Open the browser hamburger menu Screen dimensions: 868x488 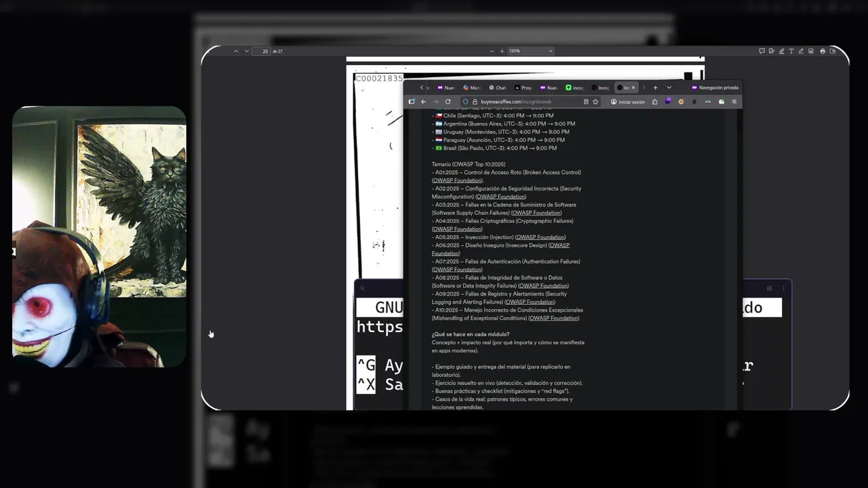tap(734, 102)
